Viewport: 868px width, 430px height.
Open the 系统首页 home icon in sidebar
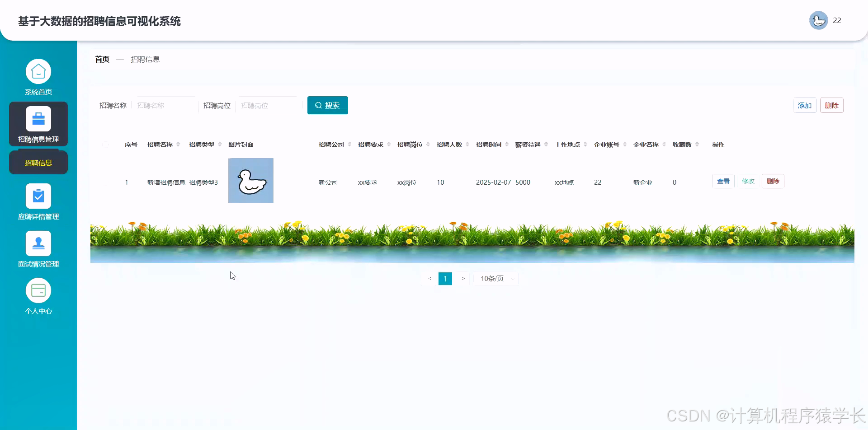38,71
